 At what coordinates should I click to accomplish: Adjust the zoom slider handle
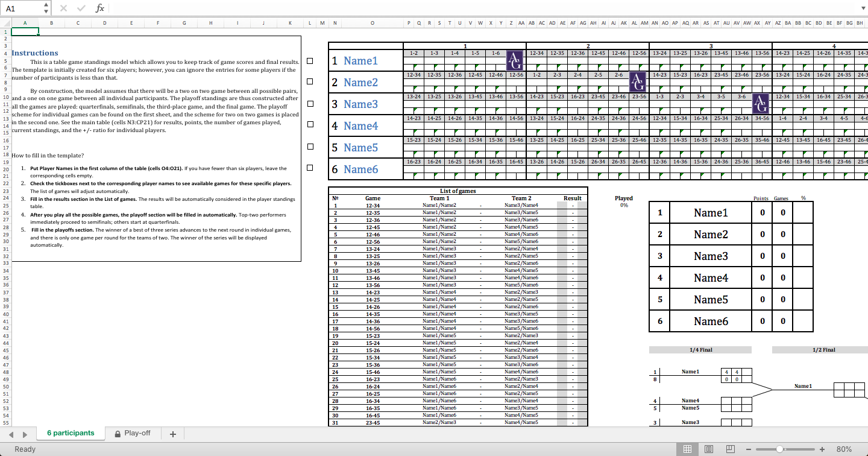coord(779,449)
